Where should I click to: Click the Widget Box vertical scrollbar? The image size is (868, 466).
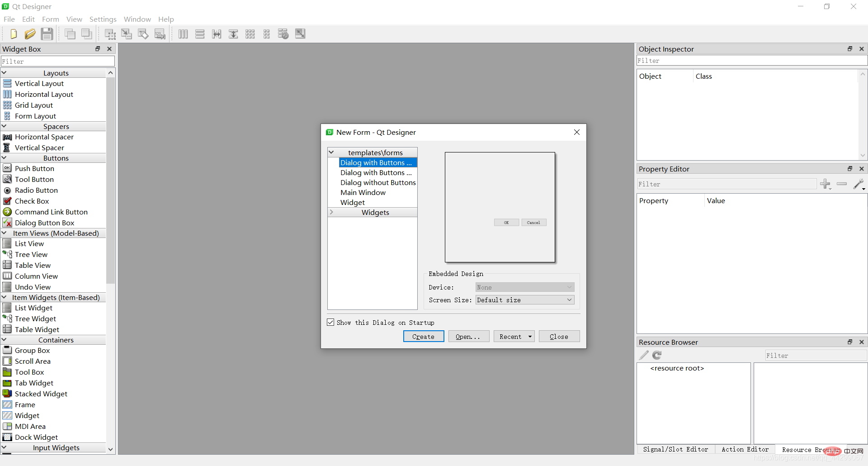pyautogui.click(x=110, y=181)
